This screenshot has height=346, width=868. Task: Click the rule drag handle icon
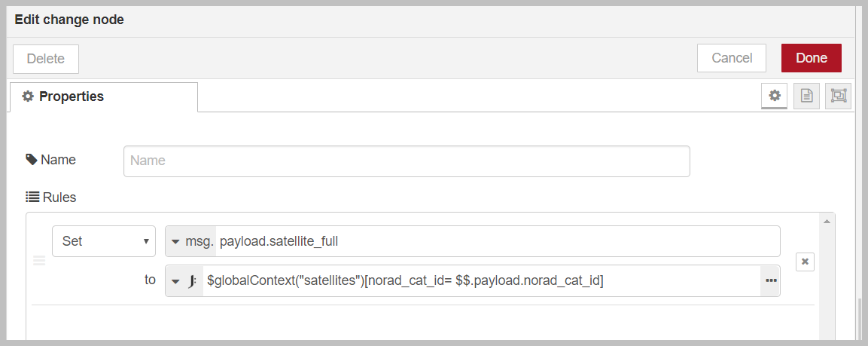point(39,261)
